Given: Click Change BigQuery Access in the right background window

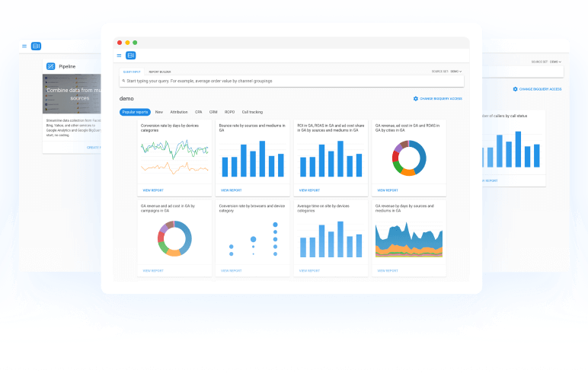Looking at the screenshot, I should tap(540, 89).
